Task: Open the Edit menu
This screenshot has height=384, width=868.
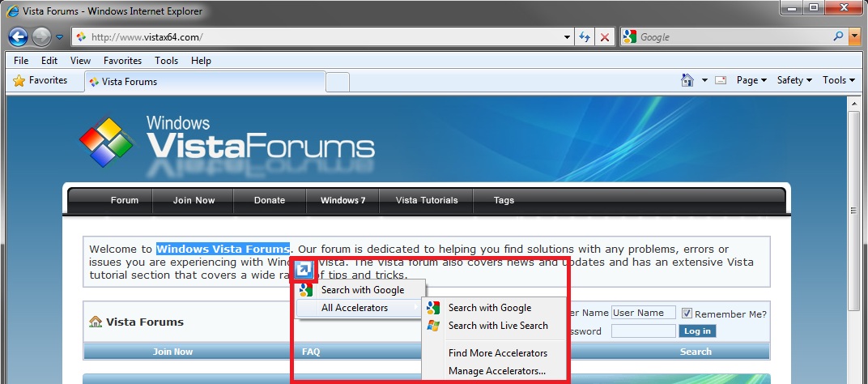Action: pyautogui.click(x=49, y=61)
